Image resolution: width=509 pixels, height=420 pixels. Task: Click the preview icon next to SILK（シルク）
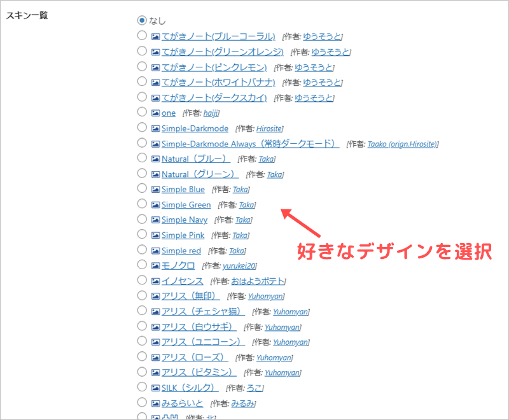pyautogui.click(x=156, y=388)
